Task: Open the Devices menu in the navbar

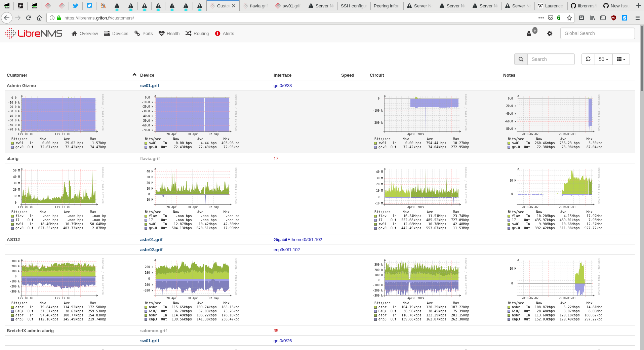Action: tap(116, 33)
